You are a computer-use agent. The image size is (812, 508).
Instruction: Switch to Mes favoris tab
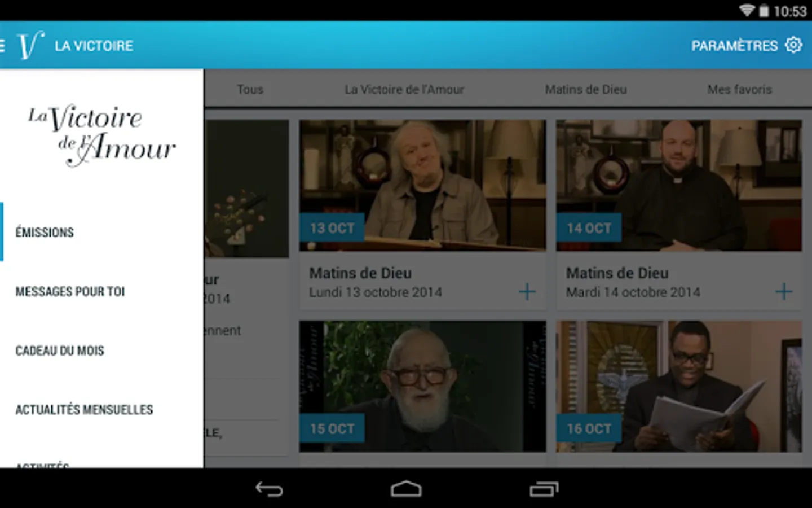pos(740,89)
